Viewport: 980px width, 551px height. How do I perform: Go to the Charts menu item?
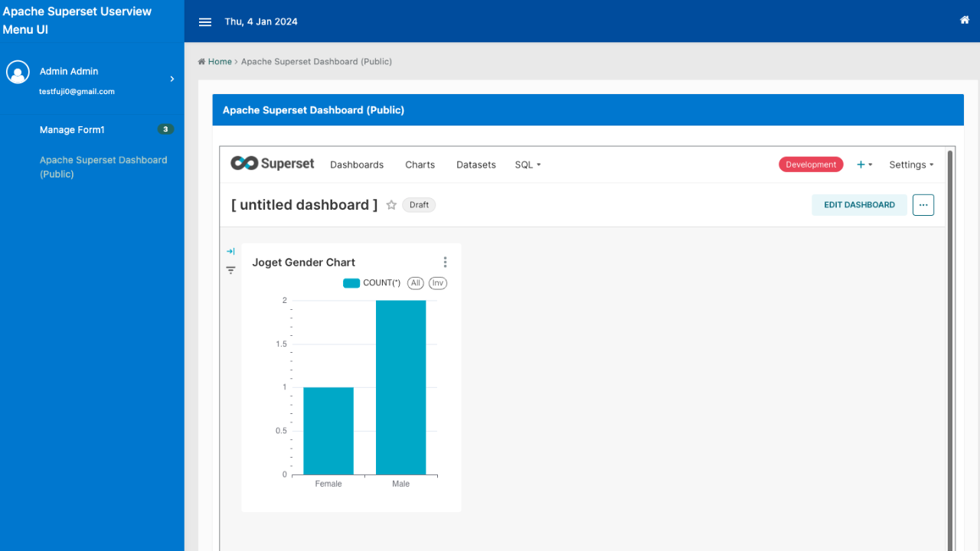point(420,165)
